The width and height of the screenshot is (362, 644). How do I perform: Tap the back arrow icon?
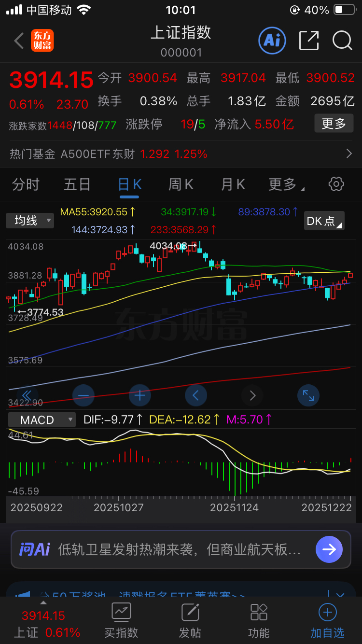tap(19, 41)
